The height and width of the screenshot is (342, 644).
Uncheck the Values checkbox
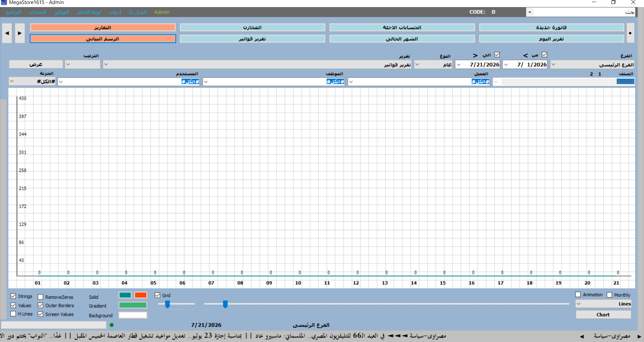[13, 305]
